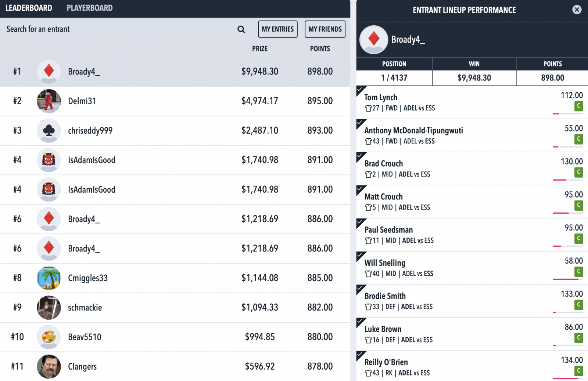Click the $4,974.17 prize value
The image size is (588, 381).
point(260,101)
